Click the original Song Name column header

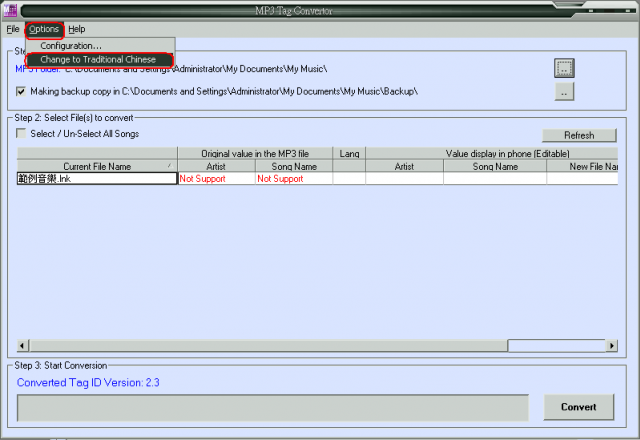(294, 166)
